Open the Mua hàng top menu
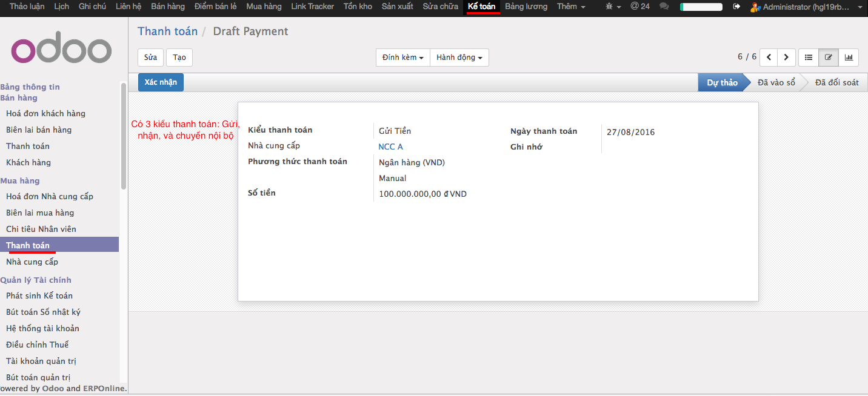This screenshot has width=868, height=396. click(x=264, y=7)
